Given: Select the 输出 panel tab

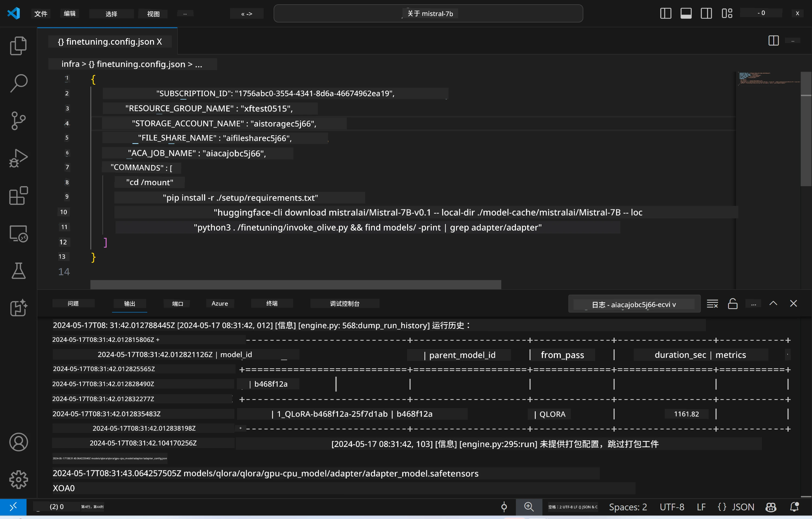Looking at the screenshot, I should [129, 303].
